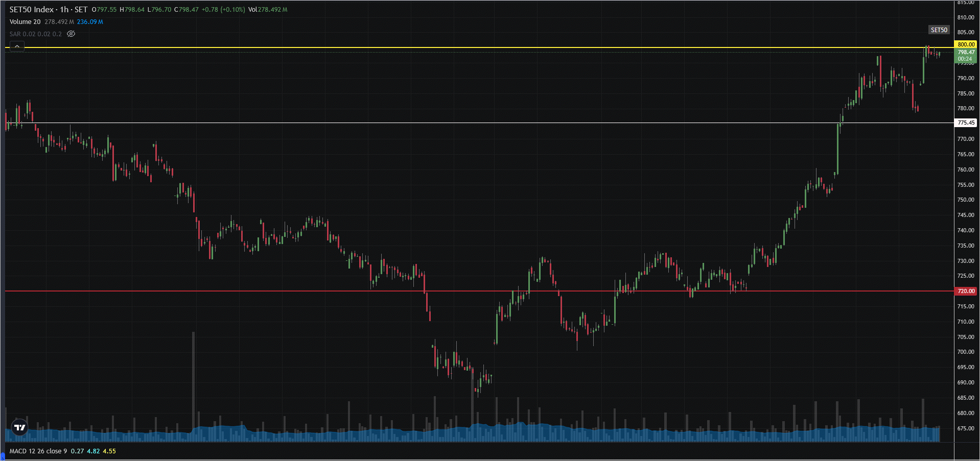
Task: Select the SAR 0.02 0.02 0.2 legend
Action: point(35,34)
